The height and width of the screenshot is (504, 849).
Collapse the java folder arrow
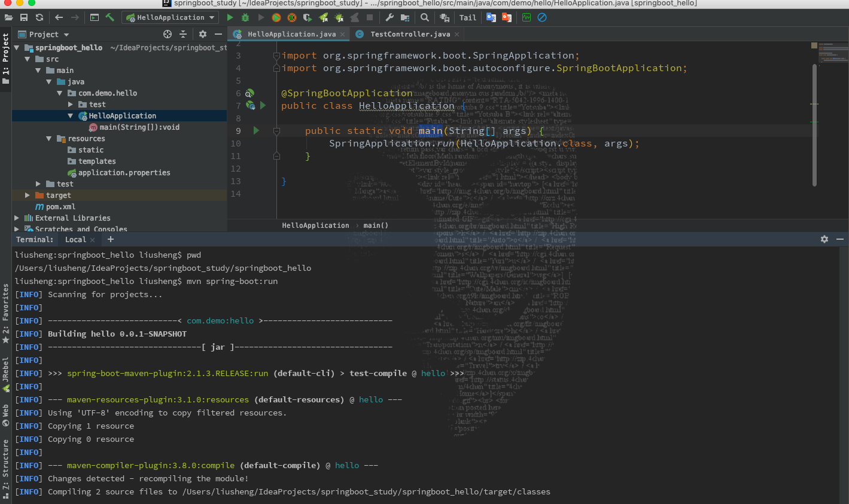tap(49, 81)
